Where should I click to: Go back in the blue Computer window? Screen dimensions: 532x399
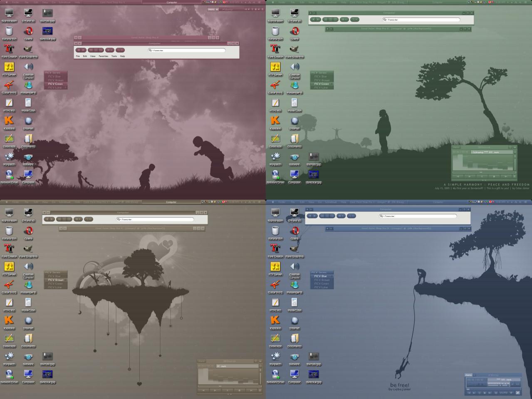(309, 216)
